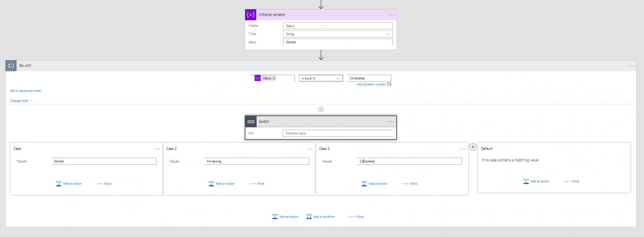Click the Name field containing Status
Screen dimensions: 644x237
pyautogui.click(x=338, y=26)
